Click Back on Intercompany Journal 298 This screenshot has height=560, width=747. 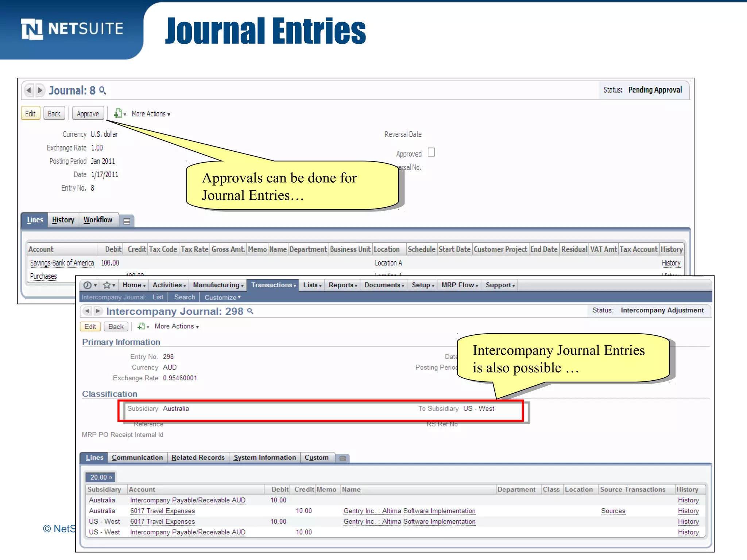click(x=116, y=326)
